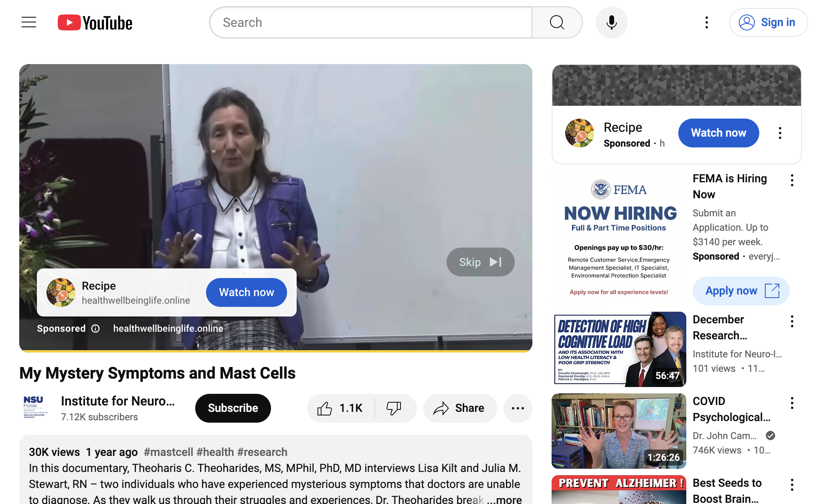
Task: Open FEMA Now Hiring ad image
Action: pos(619,237)
